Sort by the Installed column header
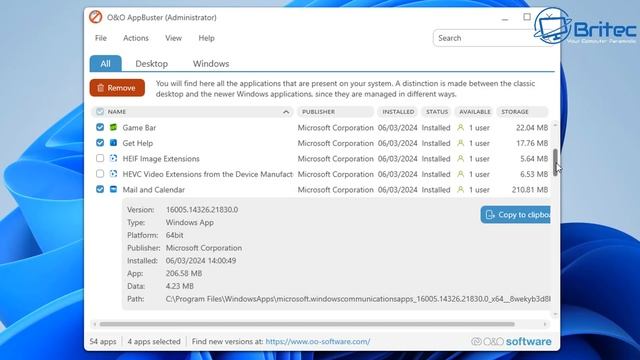The width and height of the screenshot is (640, 360). [x=398, y=112]
